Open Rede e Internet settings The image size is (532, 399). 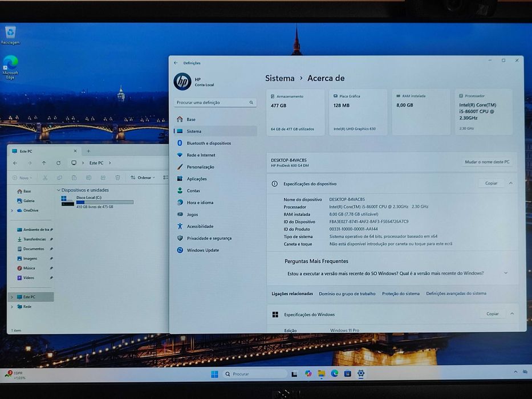coord(215,155)
